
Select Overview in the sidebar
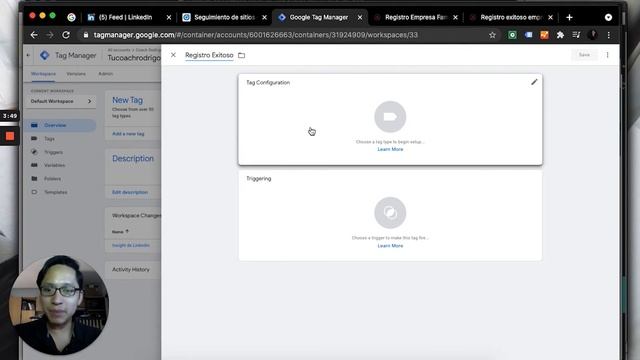tap(61, 125)
